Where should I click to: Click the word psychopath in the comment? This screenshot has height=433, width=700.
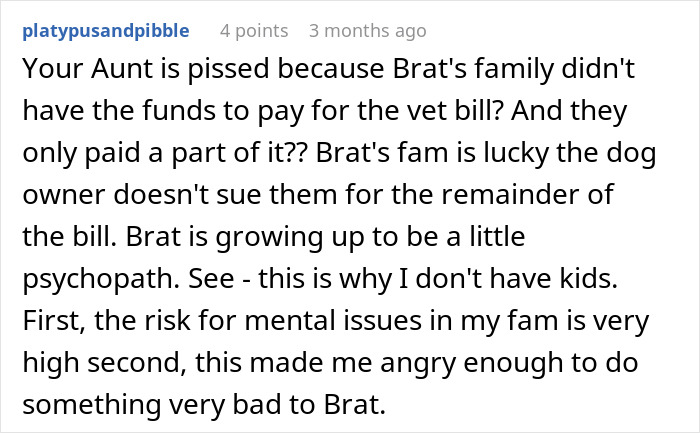tap(101, 279)
